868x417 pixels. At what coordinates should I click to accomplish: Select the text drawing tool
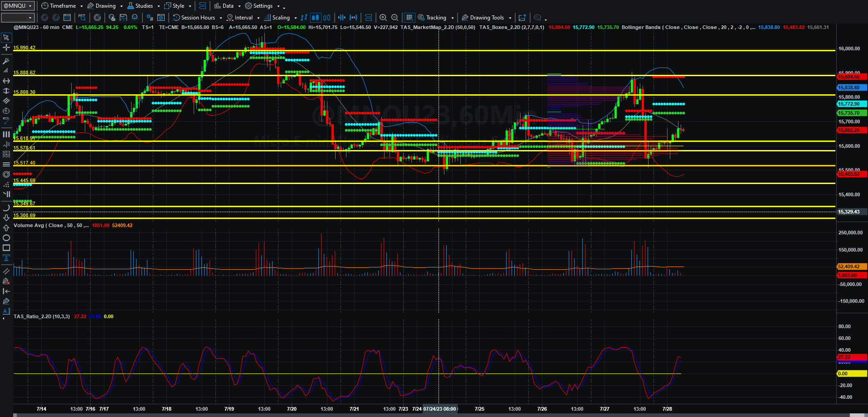(6, 257)
